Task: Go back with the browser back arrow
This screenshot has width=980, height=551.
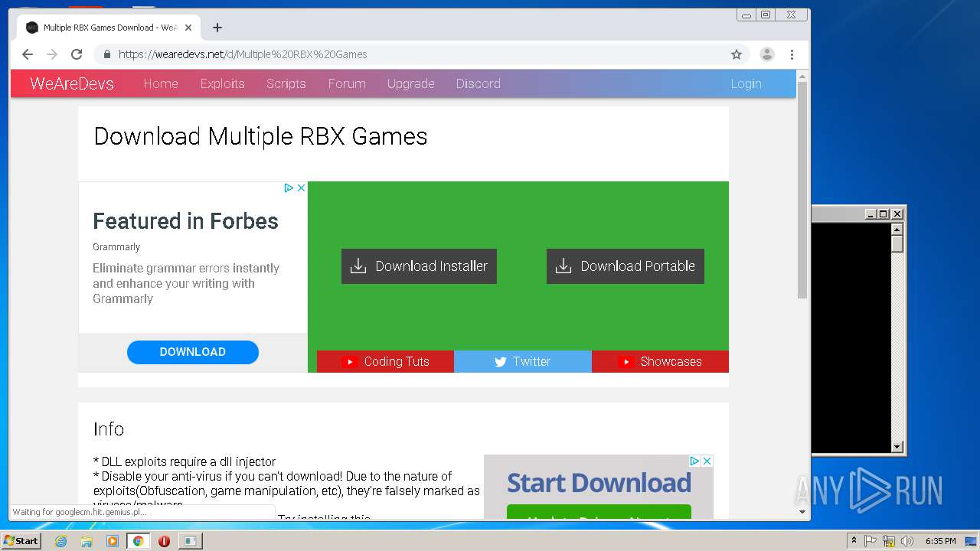Action: (28, 54)
